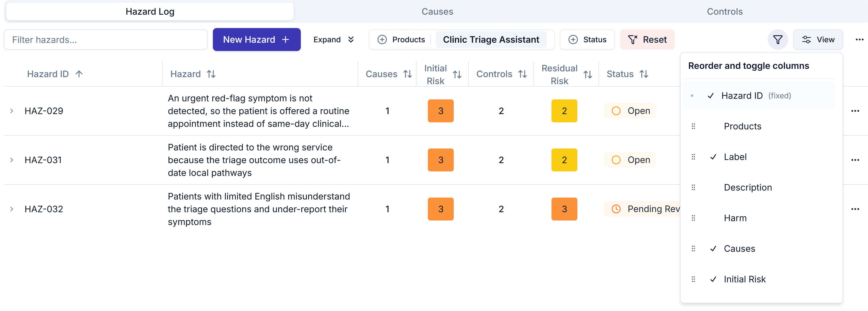Reset all filters

click(647, 40)
